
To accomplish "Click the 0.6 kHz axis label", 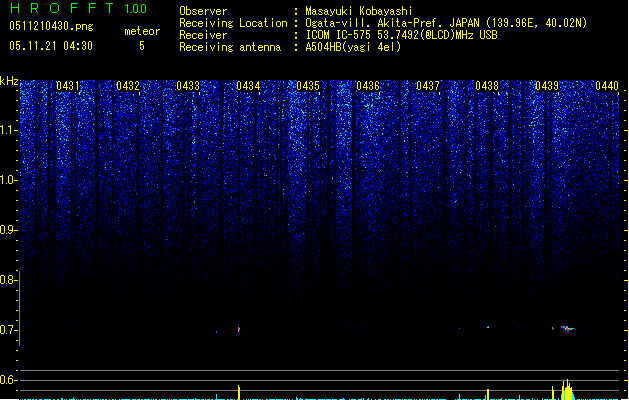I will pos(8,380).
